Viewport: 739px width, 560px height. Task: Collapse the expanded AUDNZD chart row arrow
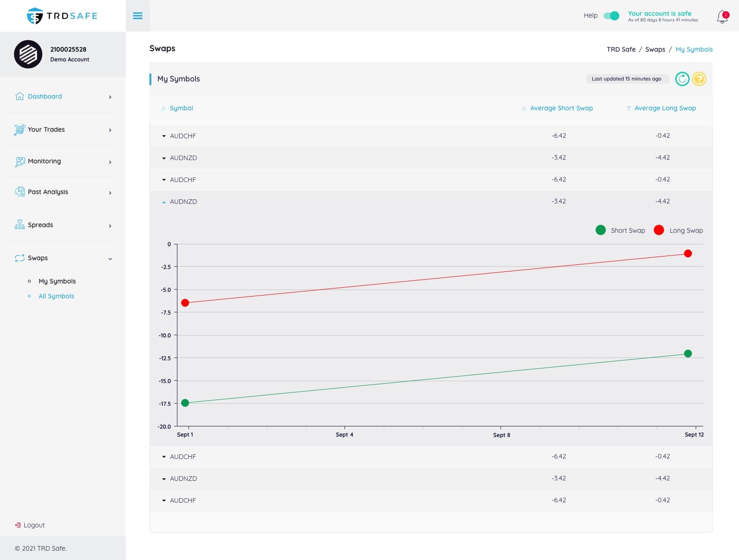coord(164,202)
